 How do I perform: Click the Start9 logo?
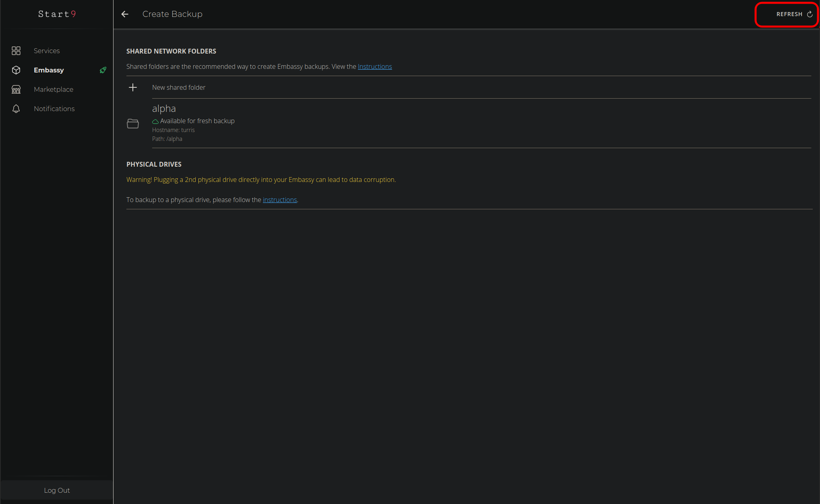click(x=57, y=14)
